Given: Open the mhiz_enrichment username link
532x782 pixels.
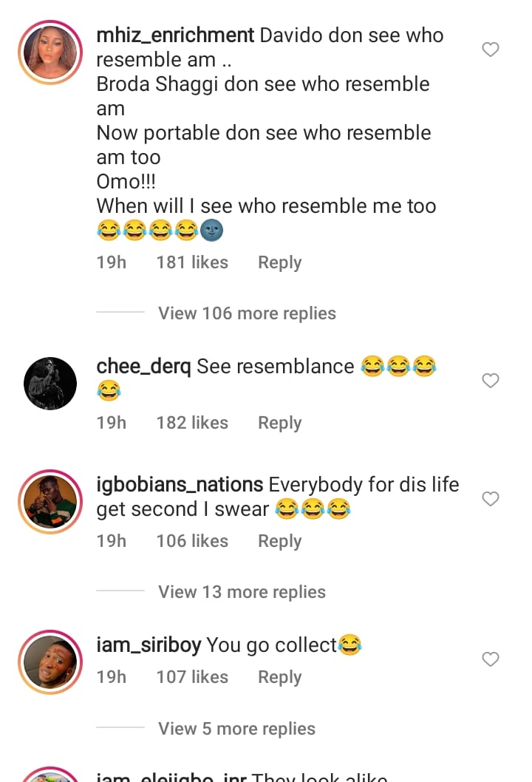Looking at the screenshot, I should (176, 35).
